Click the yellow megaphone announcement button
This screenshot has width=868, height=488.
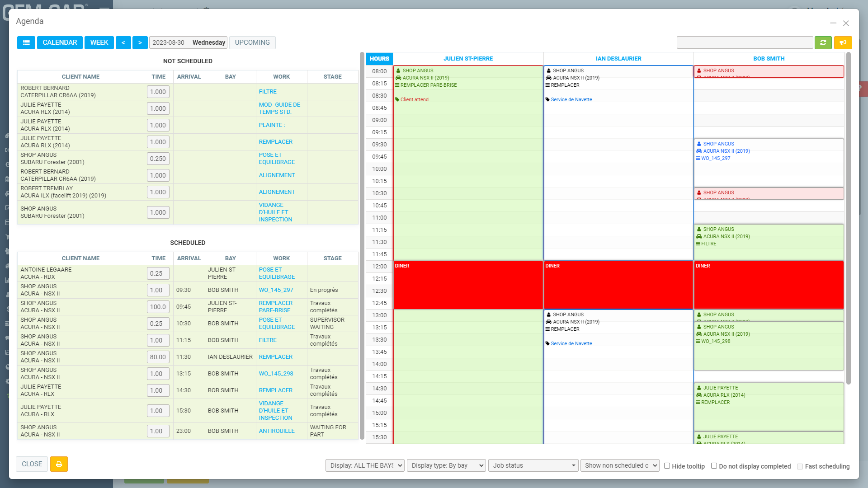[x=843, y=42]
